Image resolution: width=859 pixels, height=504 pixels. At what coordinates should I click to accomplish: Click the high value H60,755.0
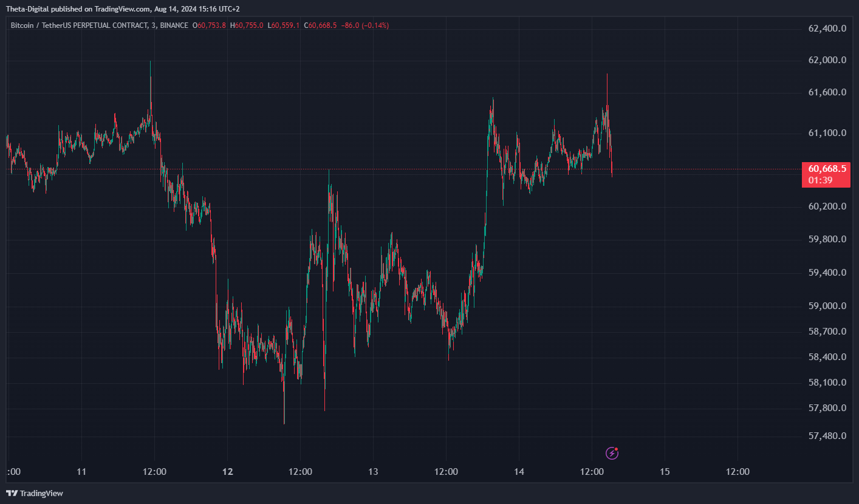pyautogui.click(x=247, y=26)
